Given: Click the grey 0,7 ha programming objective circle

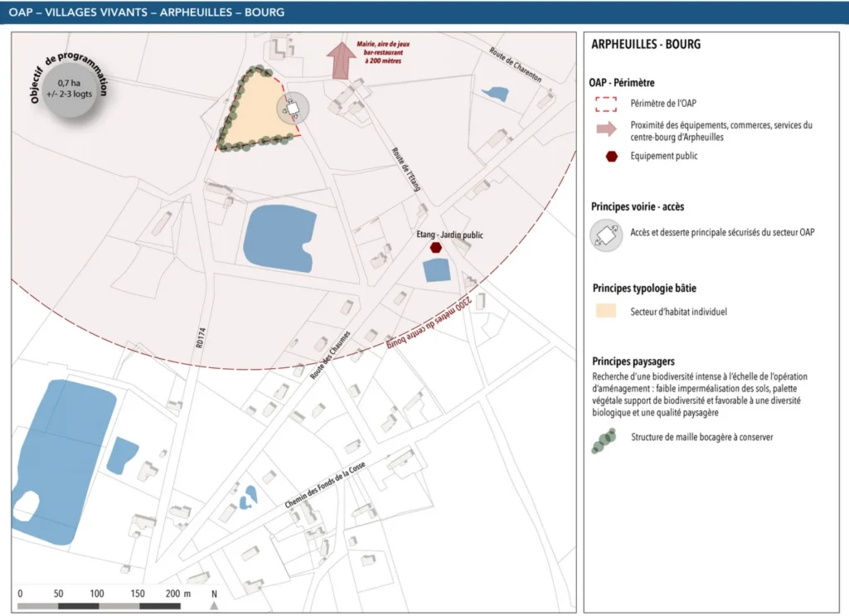Looking at the screenshot, I should 70,89.
